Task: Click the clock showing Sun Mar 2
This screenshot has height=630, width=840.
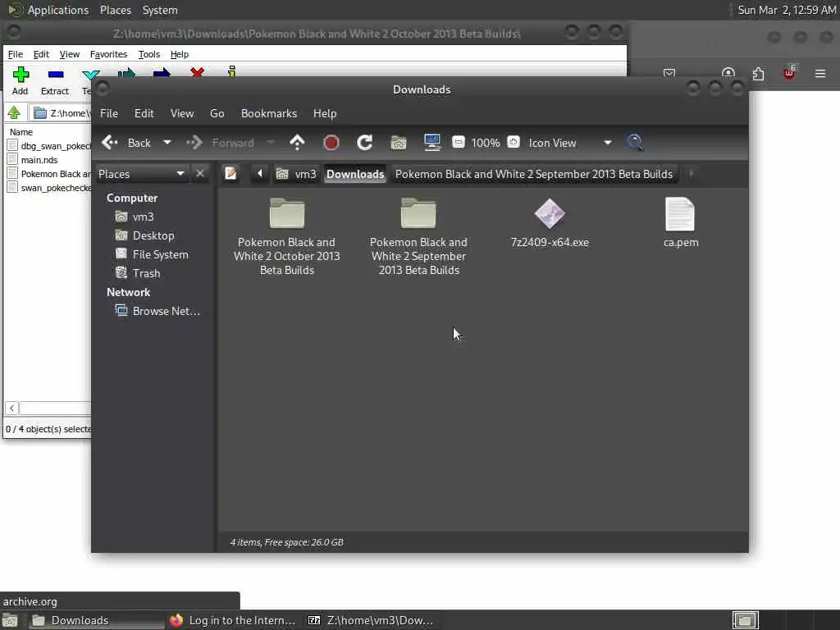Action: 787,10
